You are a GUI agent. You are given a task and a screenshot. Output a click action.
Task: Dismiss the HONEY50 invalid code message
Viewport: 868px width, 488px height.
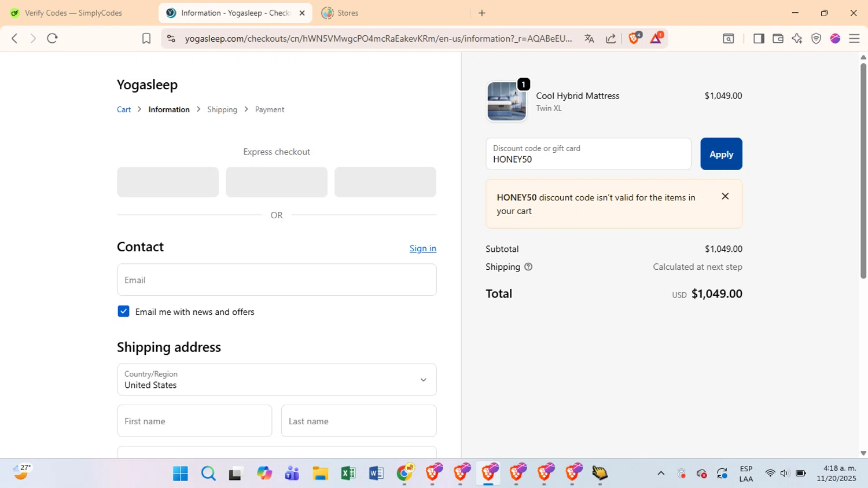(x=725, y=196)
